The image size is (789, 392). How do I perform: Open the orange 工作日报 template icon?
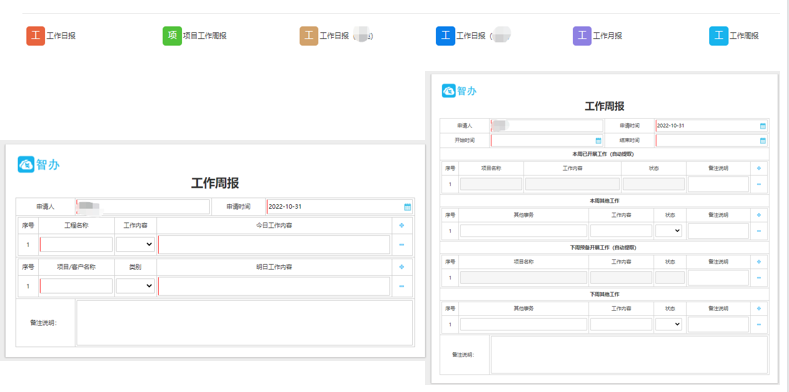36,36
